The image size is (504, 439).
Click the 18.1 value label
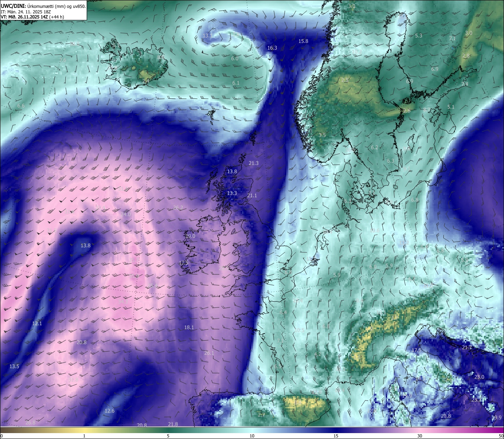point(189,328)
